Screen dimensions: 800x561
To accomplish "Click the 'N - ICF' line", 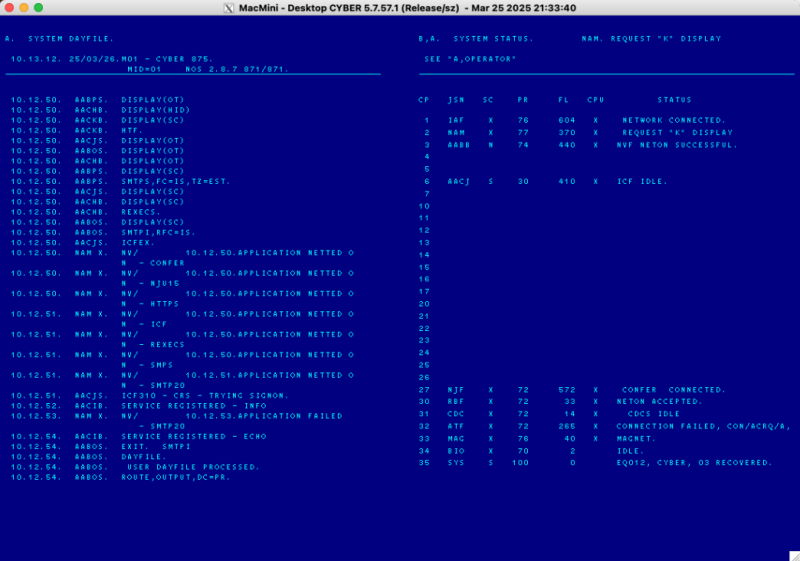I will coord(144,324).
